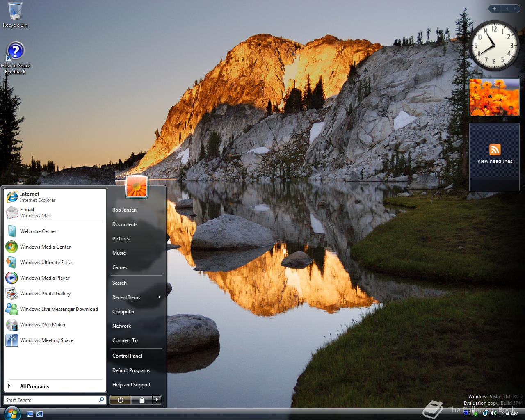Launch Windows Media Player
525x420 pixels.
[55, 278]
